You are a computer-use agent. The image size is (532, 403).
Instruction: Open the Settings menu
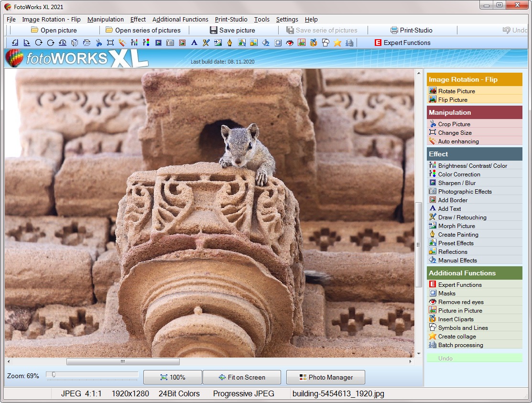click(x=287, y=20)
